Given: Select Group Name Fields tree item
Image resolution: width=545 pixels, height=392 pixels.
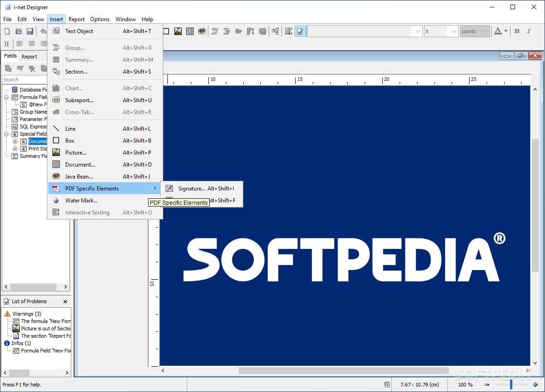Looking at the screenshot, I should pos(33,112).
